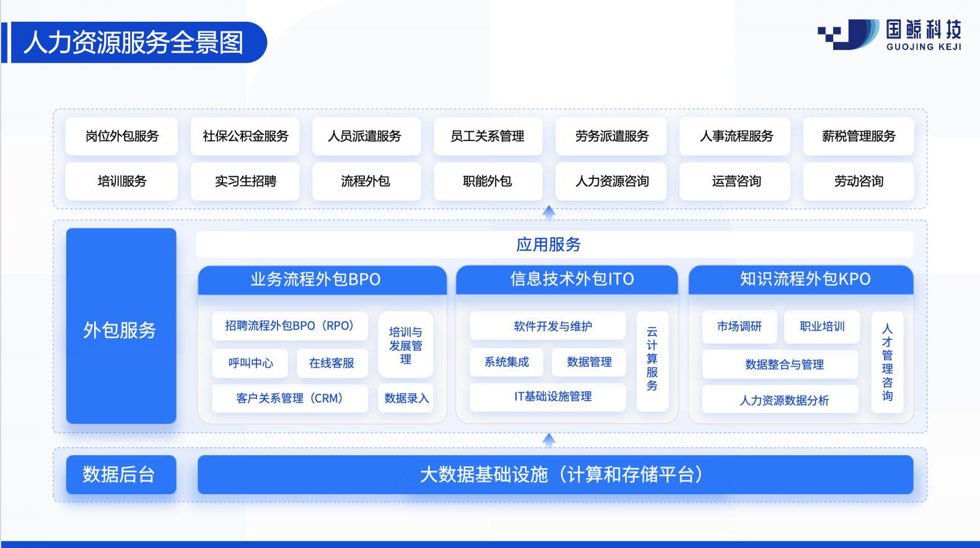Screen dimensions: 980x548
Task: Open 薪税管理服务 item
Action: coord(858,136)
